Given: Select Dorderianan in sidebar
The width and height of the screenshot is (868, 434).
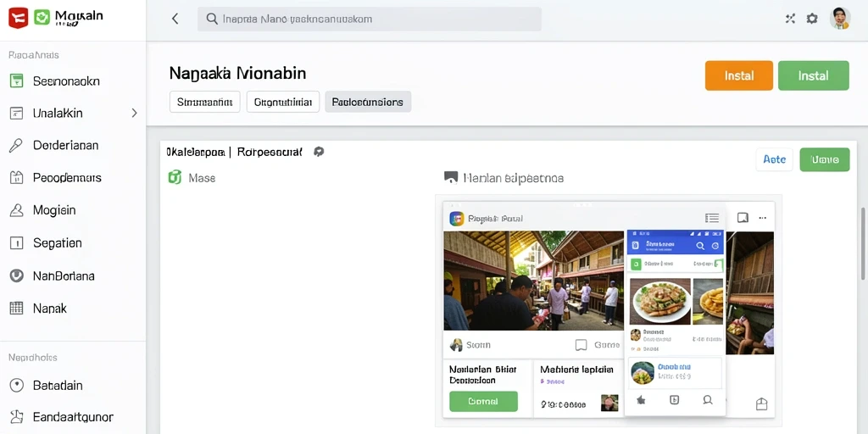Looking at the screenshot, I should [x=66, y=146].
